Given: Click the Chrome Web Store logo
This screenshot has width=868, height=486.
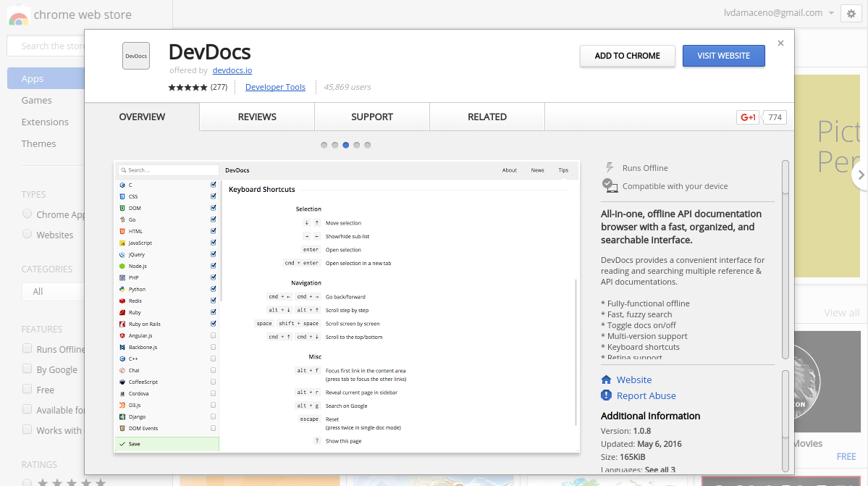Looking at the screenshot, I should click(x=18, y=14).
